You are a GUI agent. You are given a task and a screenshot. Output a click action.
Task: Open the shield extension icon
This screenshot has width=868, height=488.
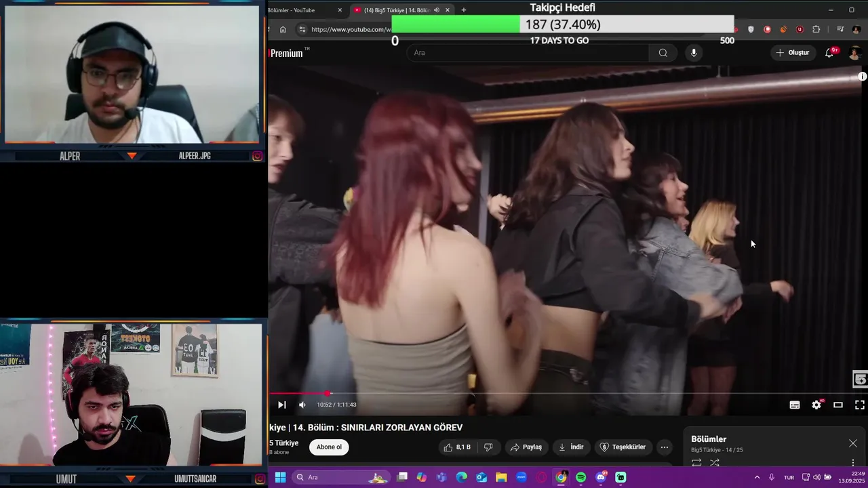pyautogui.click(x=751, y=29)
